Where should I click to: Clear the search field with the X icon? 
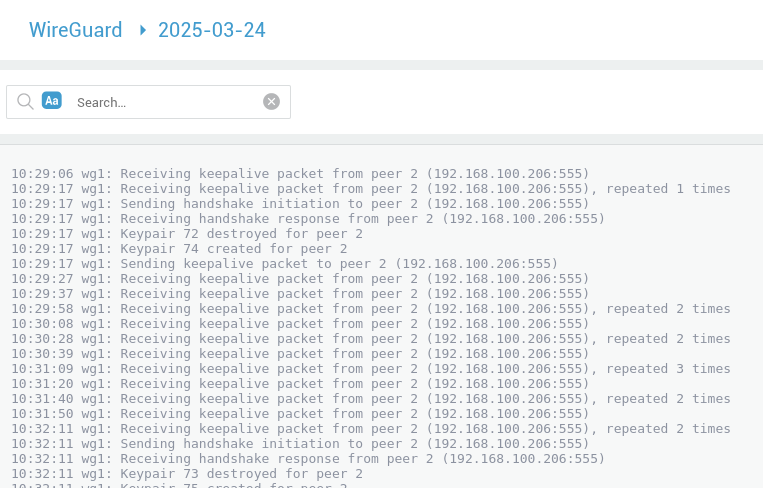tap(272, 101)
